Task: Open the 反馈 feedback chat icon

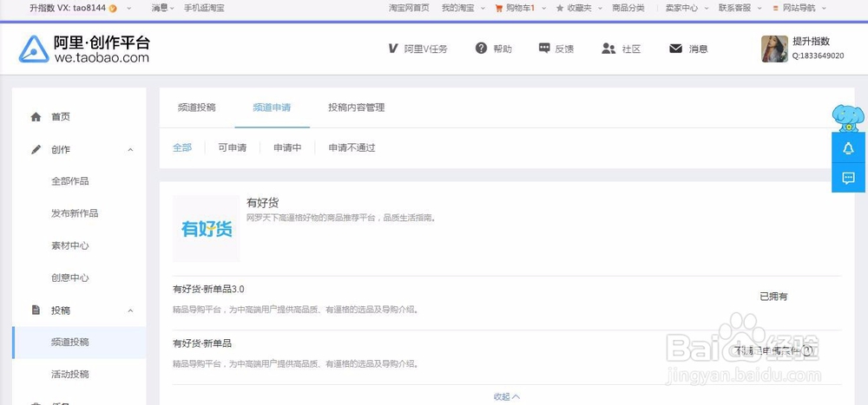Action: pyautogui.click(x=544, y=49)
